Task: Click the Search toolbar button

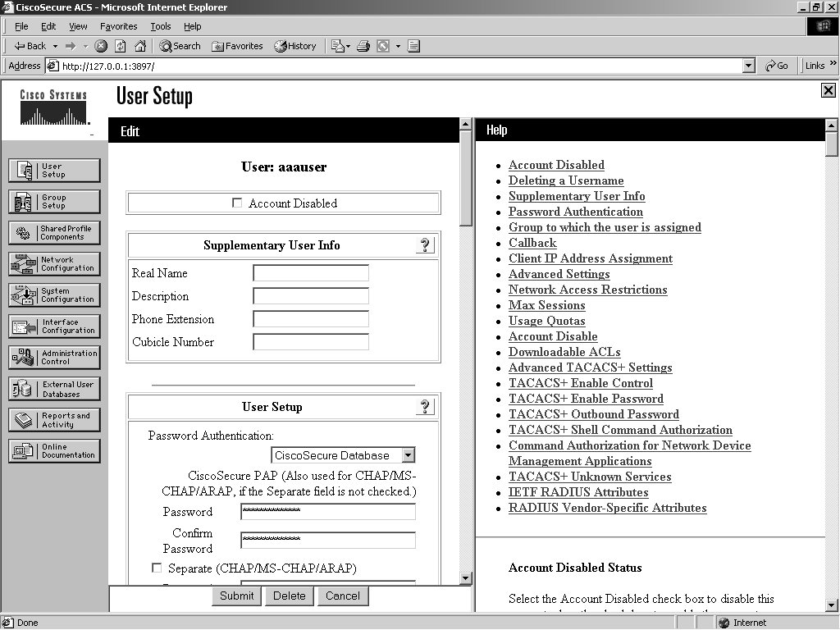Action: click(180, 46)
